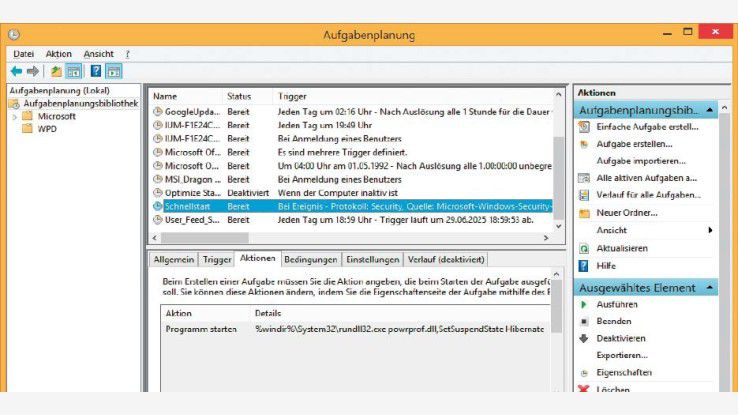
Task: Select the WPD folder in tree
Action: pos(47,129)
